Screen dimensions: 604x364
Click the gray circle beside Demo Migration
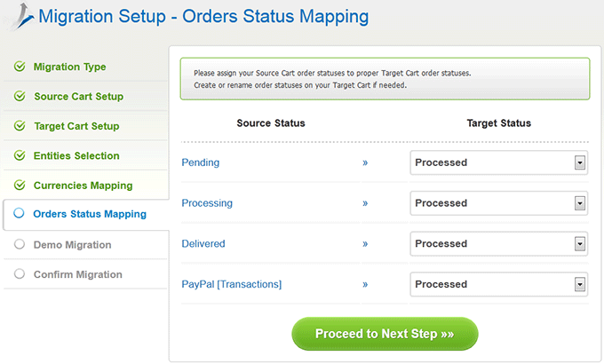coord(20,244)
